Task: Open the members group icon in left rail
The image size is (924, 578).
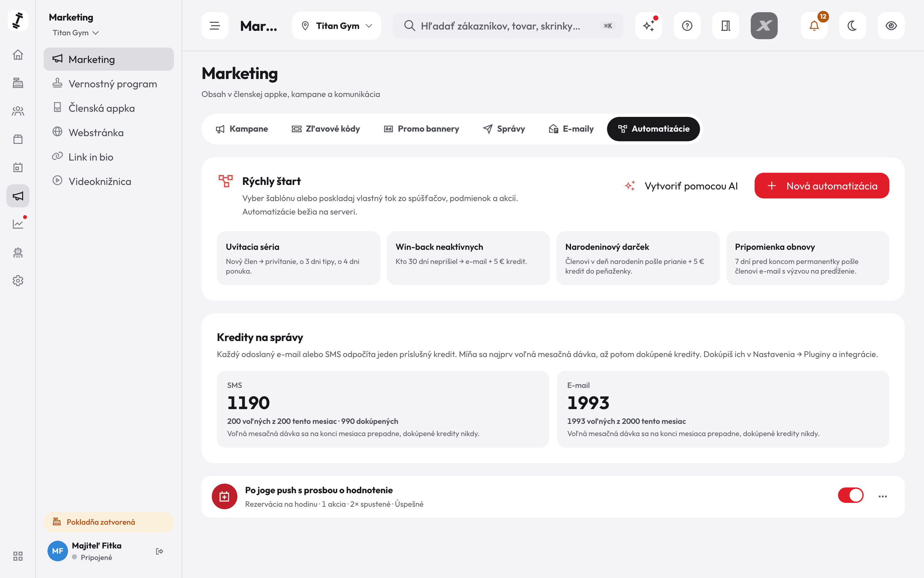Action: coord(18,111)
